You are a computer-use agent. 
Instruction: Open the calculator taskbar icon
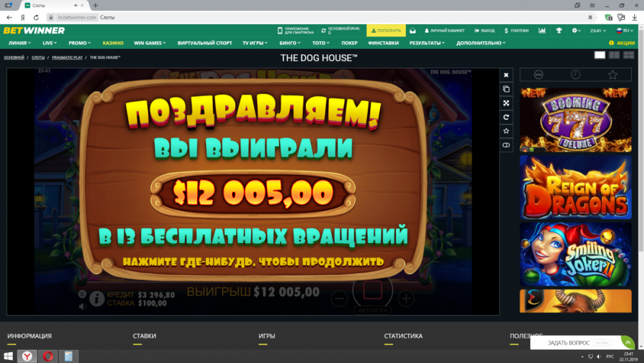pyautogui.click(x=69, y=356)
